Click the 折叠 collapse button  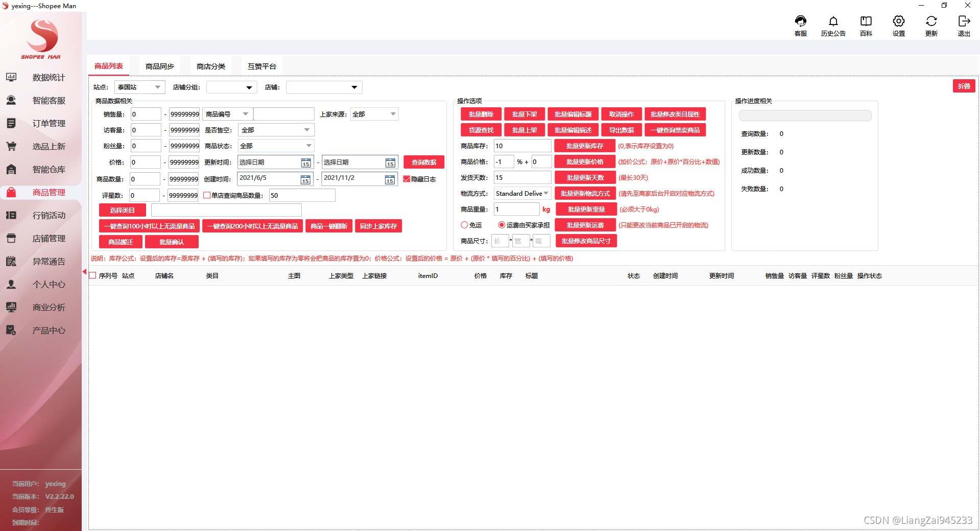(964, 86)
